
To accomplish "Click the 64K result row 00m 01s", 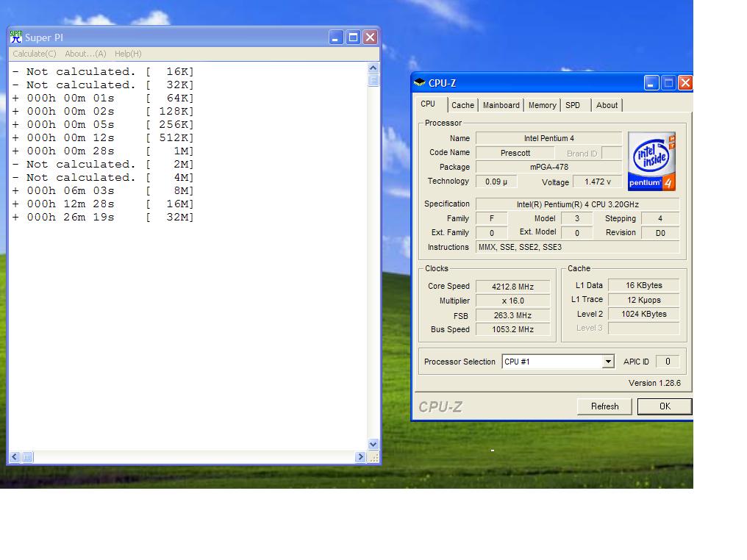I will pos(103,98).
